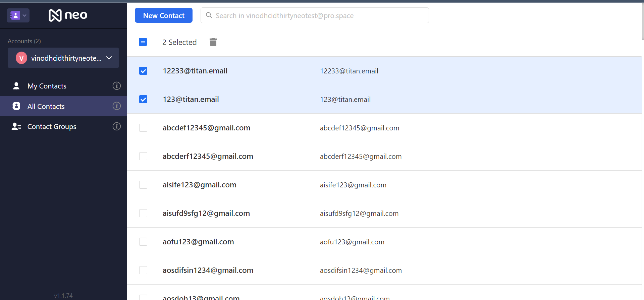Screen dimensions: 644x300
Task: Expand app switcher chevron
Action: point(24,15)
